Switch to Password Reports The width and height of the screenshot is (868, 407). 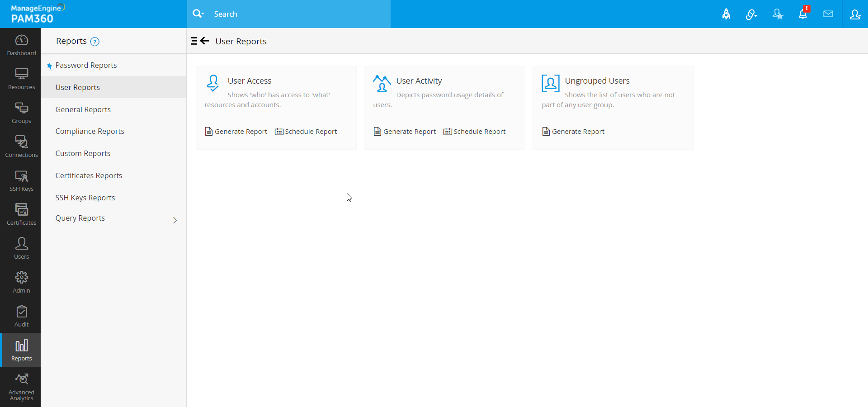click(x=86, y=65)
